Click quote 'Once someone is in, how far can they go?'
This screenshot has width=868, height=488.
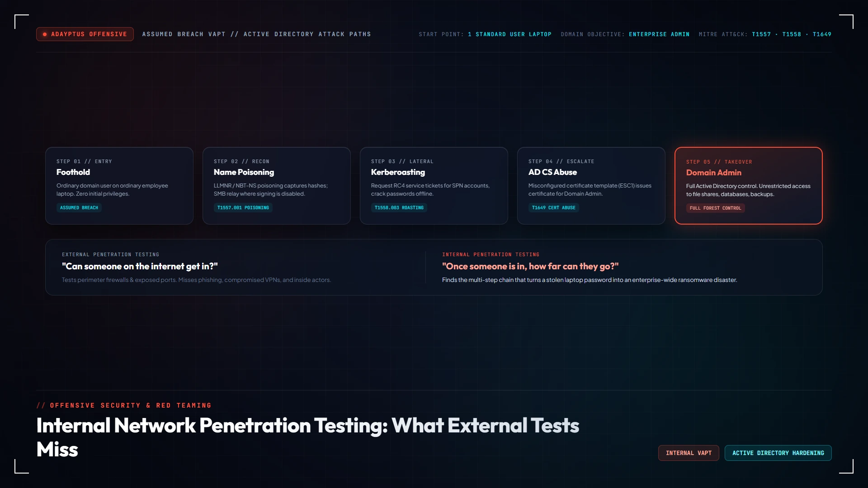click(530, 267)
